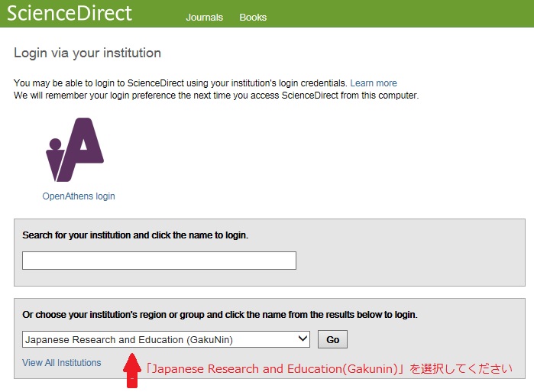The image size is (534, 392).
Task: Click 'Search for your institution' instruction text
Action: pyautogui.click(x=135, y=235)
